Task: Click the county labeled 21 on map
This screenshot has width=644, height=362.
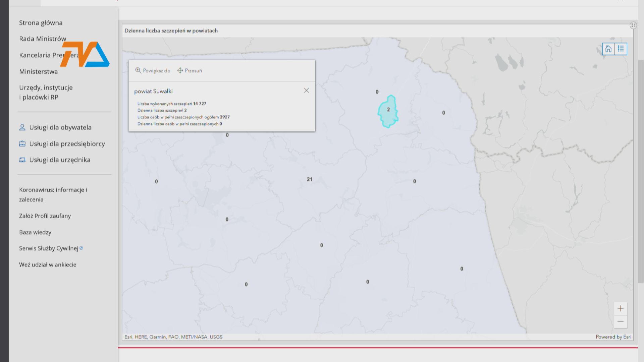Action: coord(309,179)
